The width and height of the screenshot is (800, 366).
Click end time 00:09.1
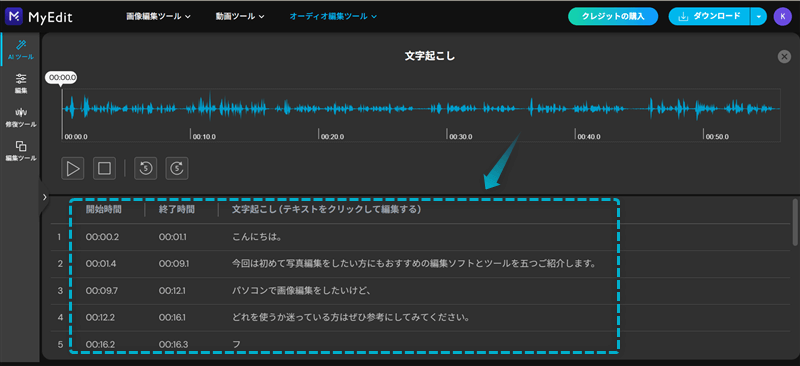[174, 264]
